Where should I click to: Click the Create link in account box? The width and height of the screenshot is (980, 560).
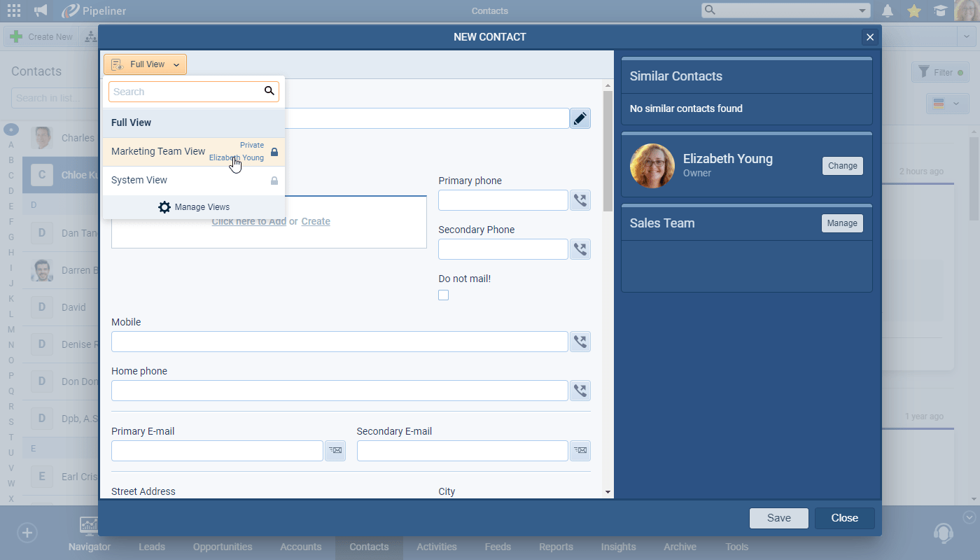click(x=316, y=221)
